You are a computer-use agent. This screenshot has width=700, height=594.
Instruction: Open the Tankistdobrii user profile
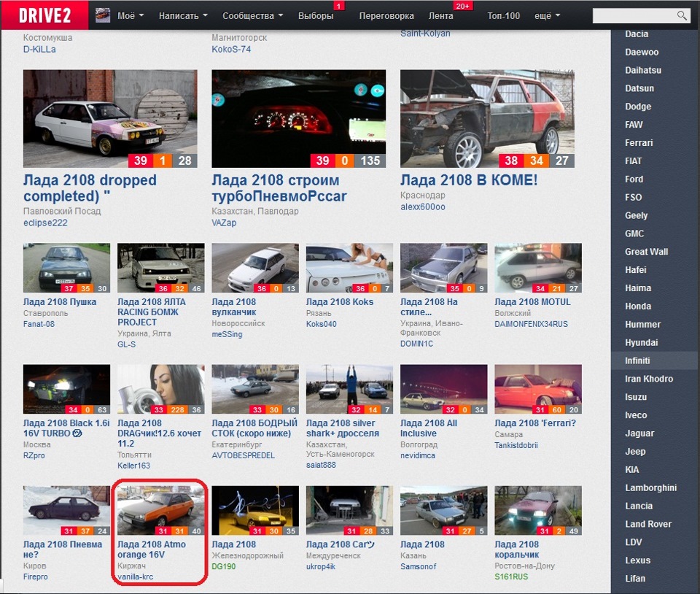coord(516,445)
